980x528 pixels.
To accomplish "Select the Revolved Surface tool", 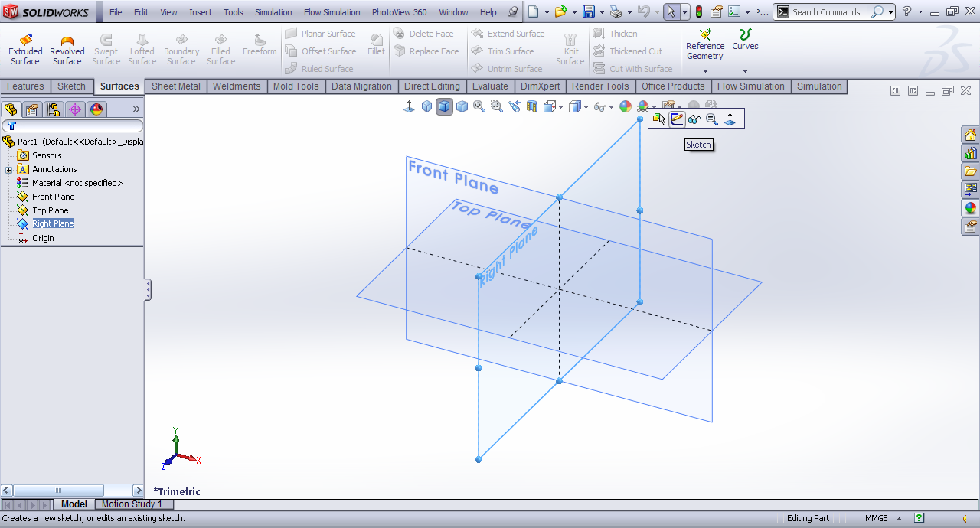I will 67,50.
